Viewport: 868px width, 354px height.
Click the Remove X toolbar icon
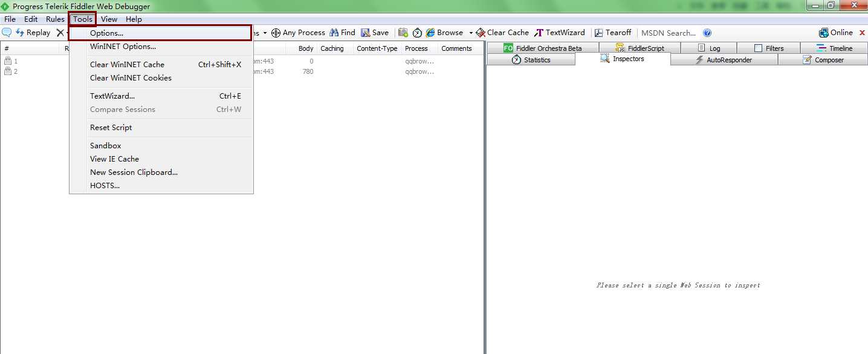[60, 33]
